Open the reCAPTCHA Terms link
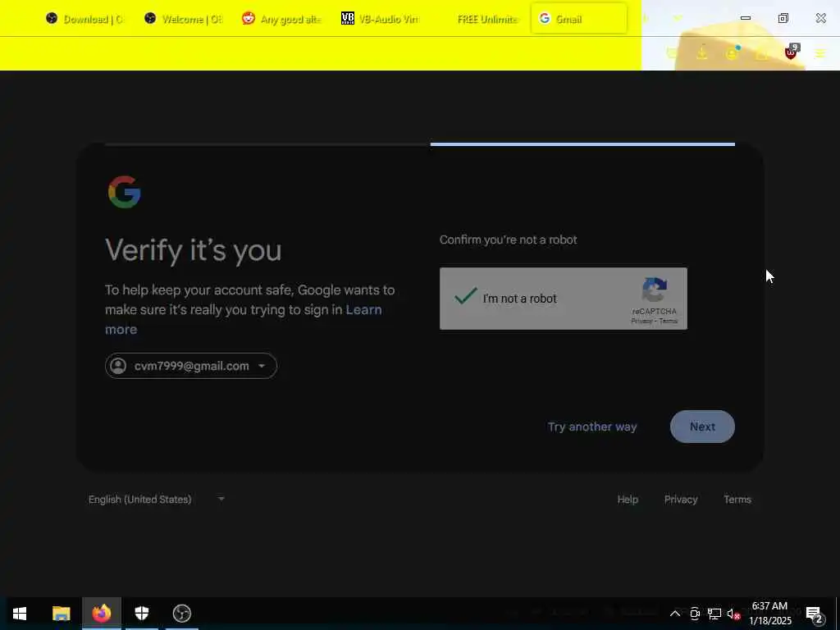This screenshot has height=630, width=840. (x=668, y=321)
